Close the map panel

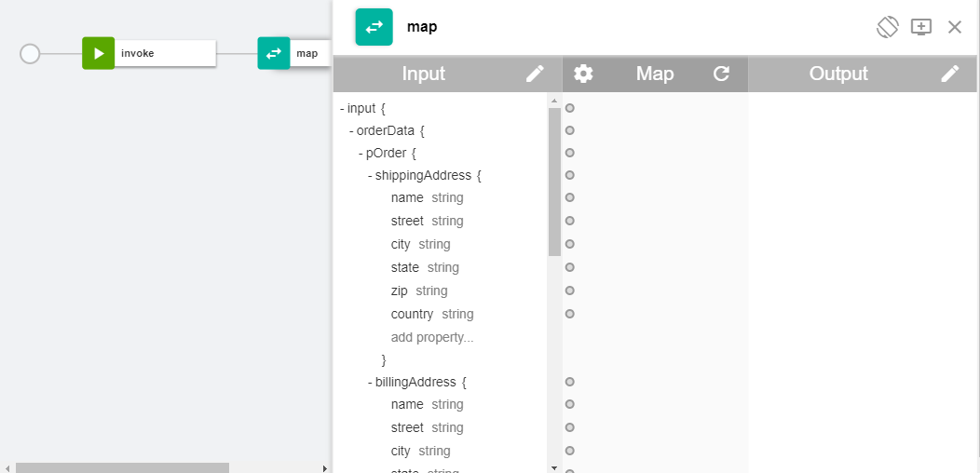click(x=955, y=27)
